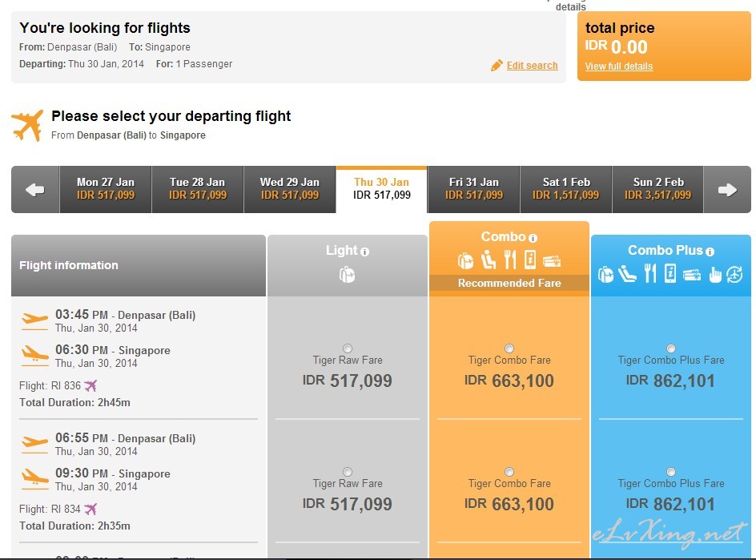Switch to the Fri 31 Jan date tab
Screen dimensions: 756x560
pyautogui.click(x=473, y=190)
